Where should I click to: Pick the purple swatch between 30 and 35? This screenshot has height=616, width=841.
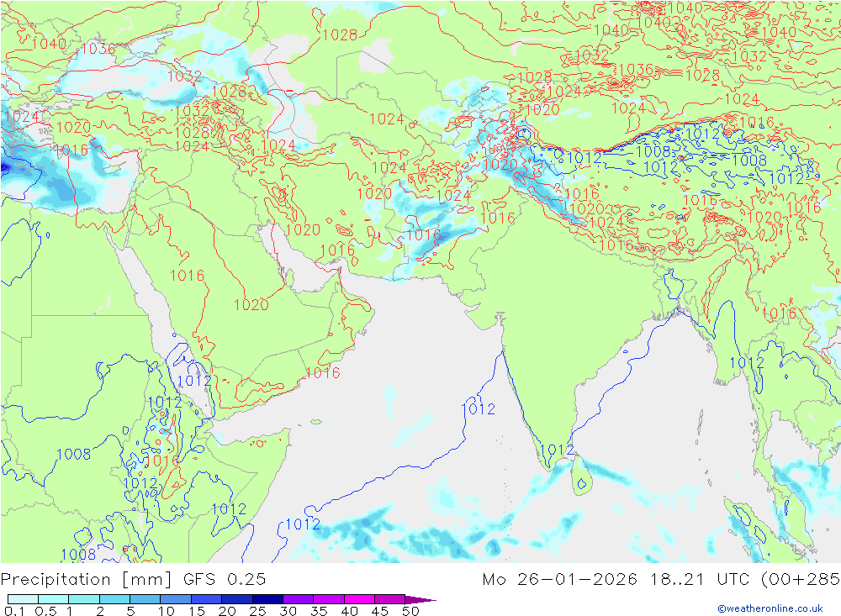[x=298, y=599]
